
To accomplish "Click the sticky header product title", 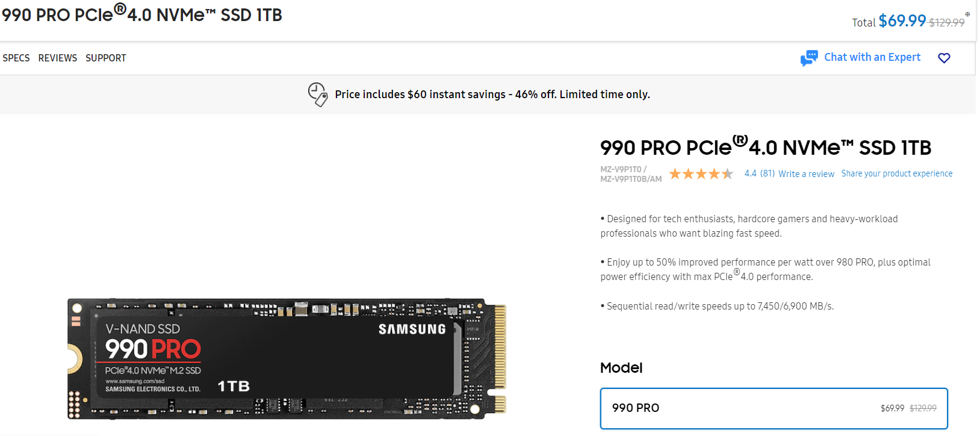I will pyautogui.click(x=142, y=14).
